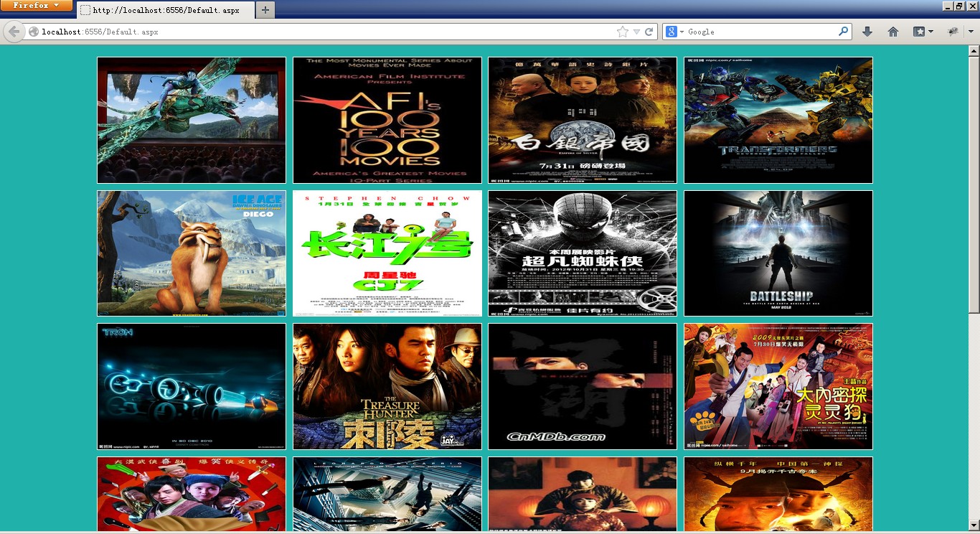Open the TRON light cycle poster

[192, 387]
